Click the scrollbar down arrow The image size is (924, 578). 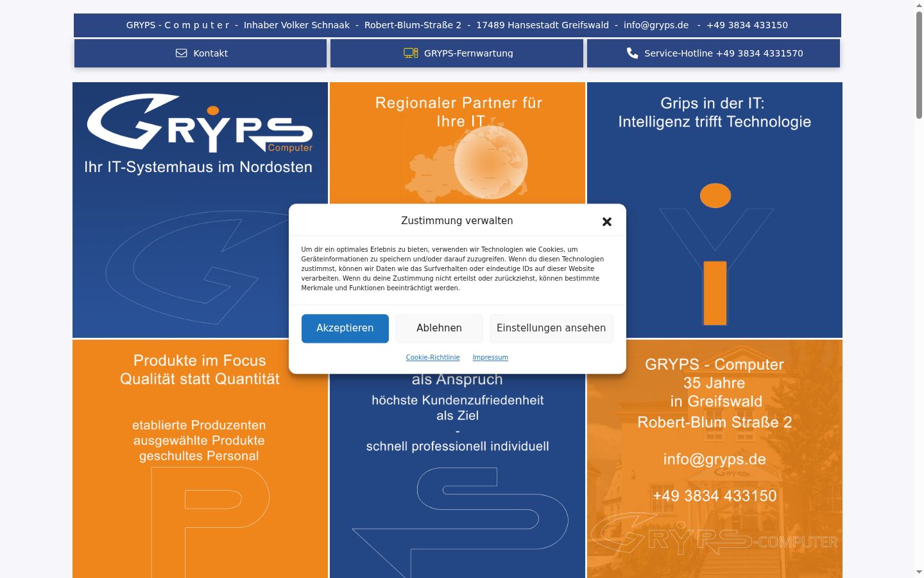click(x=919, y=572)
